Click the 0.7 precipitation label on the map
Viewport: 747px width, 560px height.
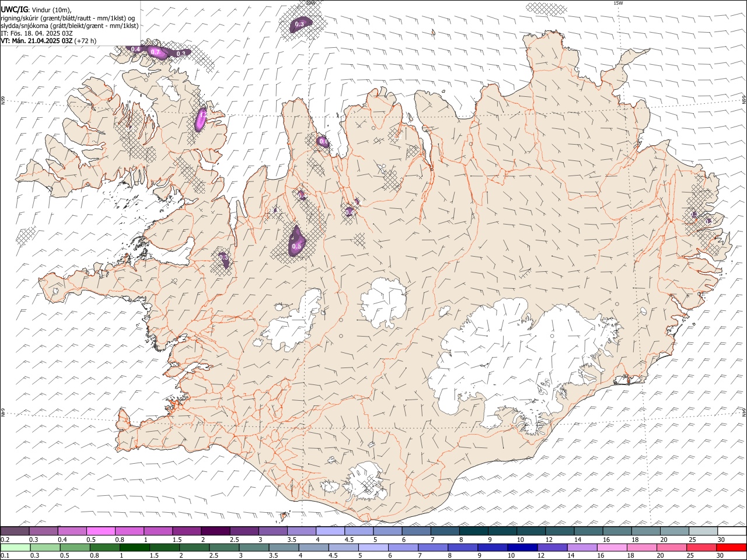point(155,52)
